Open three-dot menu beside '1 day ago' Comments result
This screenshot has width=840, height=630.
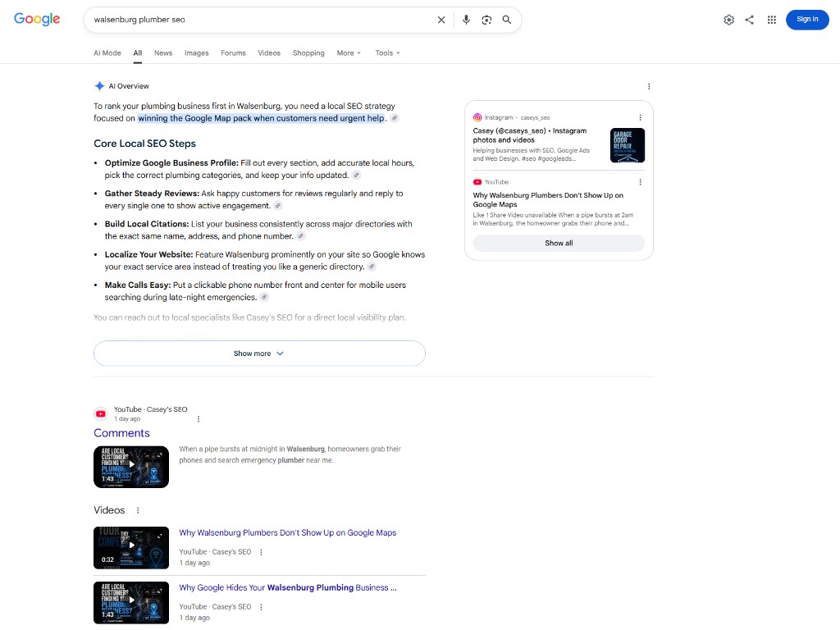pos(199,419)
